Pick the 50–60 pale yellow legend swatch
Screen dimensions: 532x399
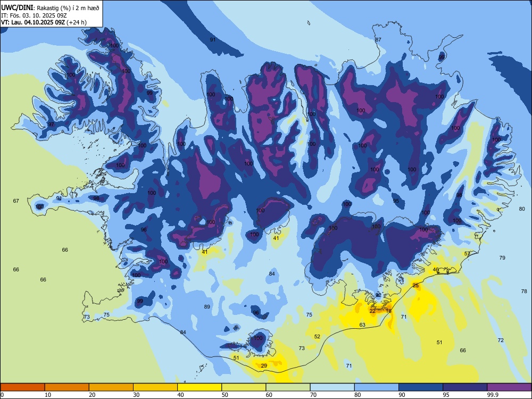244,387
